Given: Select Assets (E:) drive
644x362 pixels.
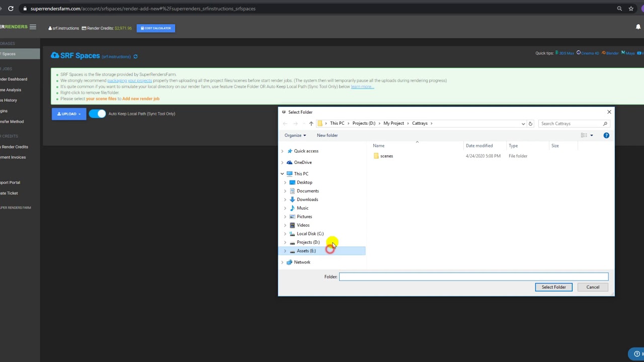Looking at the screenshot, I should tap(306, 251).
